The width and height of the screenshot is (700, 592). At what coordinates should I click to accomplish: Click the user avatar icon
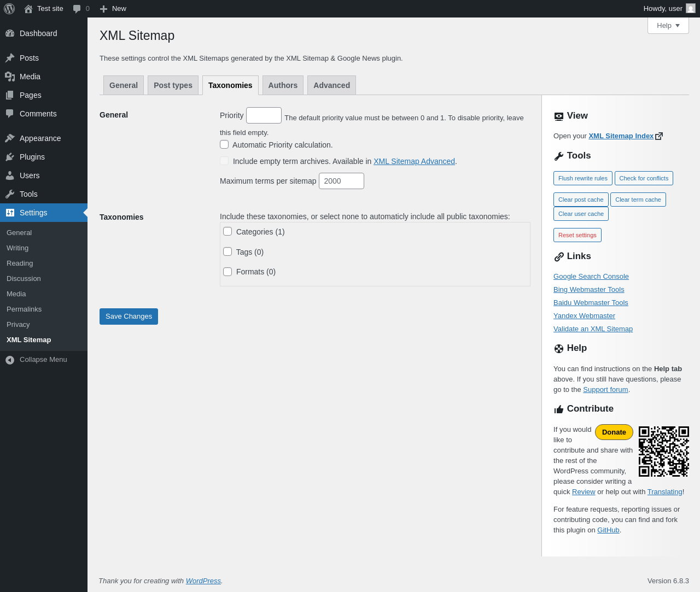[691, 9]
